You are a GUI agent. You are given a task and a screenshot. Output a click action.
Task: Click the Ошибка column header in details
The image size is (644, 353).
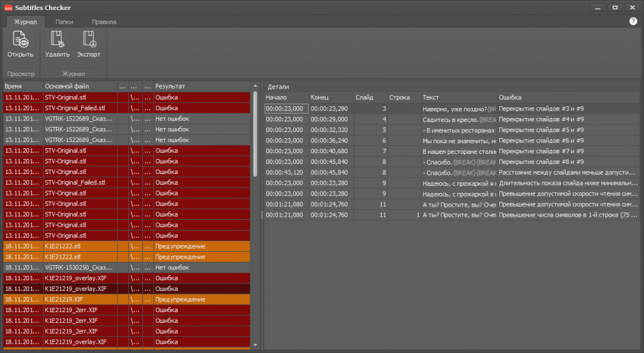click(x=566, y=97)
